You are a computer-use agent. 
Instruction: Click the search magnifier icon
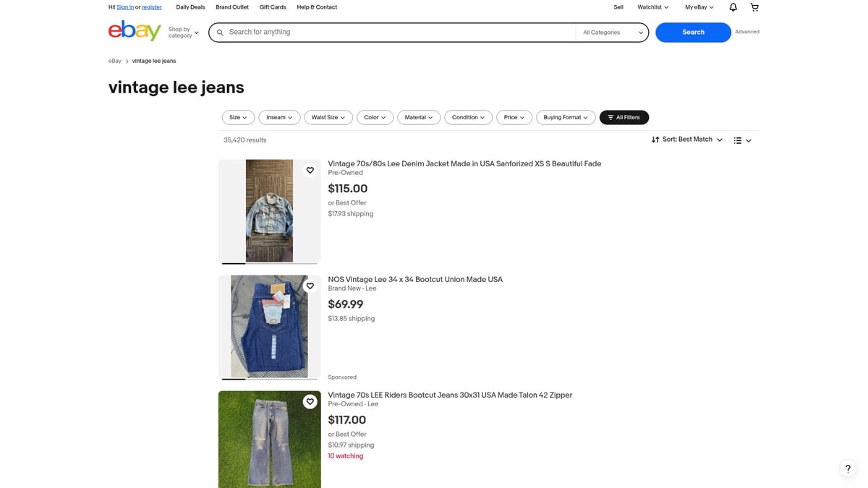[x=220, y=32]
